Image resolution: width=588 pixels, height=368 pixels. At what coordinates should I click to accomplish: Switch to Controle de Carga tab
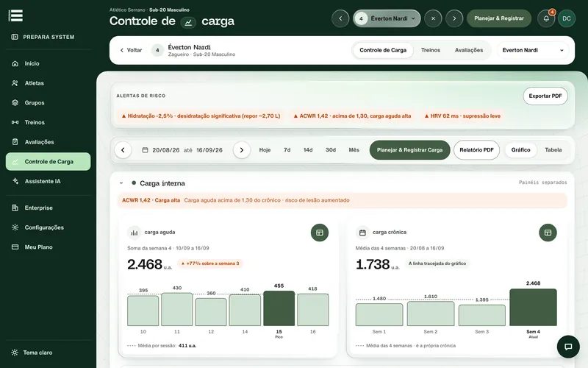(x=383, y=50)
